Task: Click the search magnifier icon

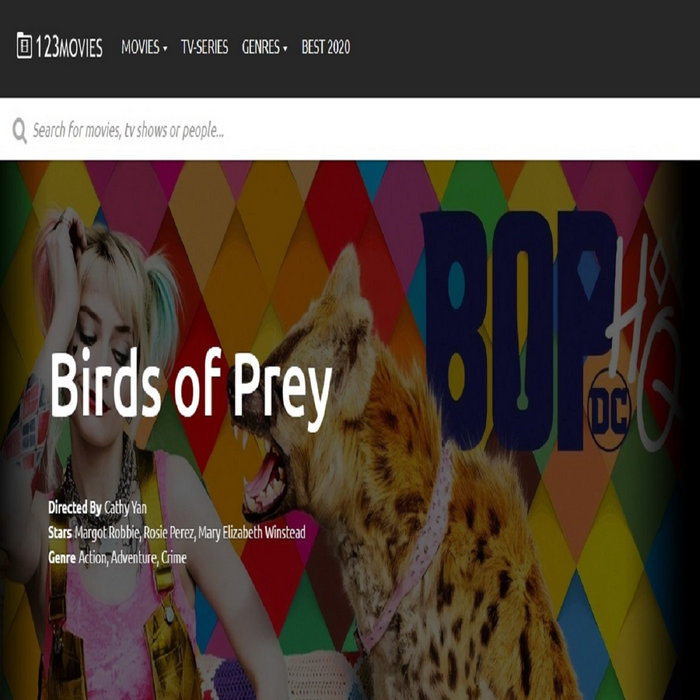Action: click(x=20, y=130)
